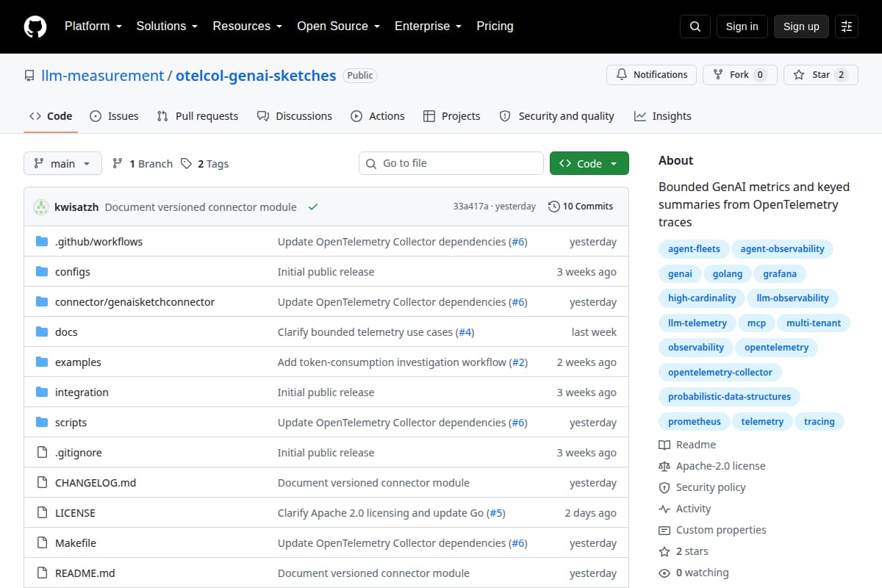The height and width of the screenshot is (588, 882).
Task: Open otelcol-genai-sketches repository link
Action: click(256, 76)
